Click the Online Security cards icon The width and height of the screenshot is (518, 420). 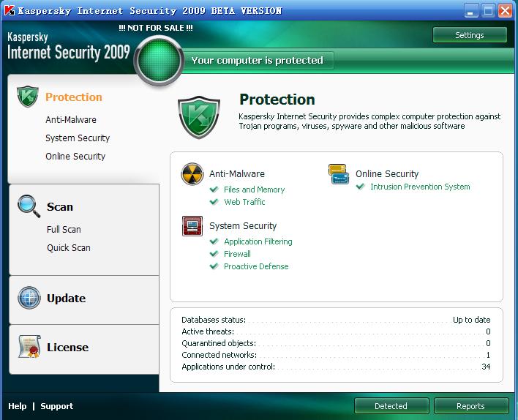[339, 174]
